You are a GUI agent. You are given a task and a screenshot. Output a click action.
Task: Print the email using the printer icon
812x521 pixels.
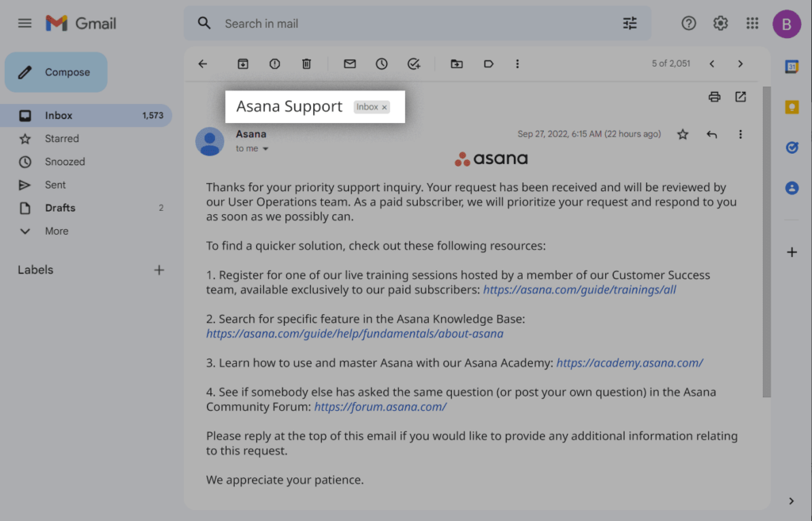714,96
